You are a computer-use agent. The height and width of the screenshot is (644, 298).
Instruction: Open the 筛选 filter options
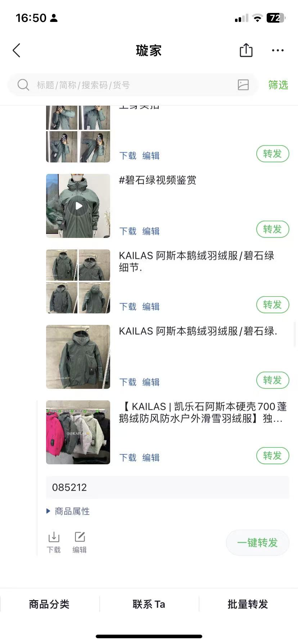pyautogui.click(x=278, y=85)
